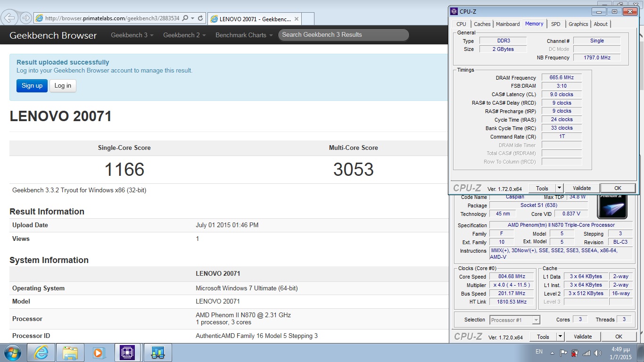Screen dimensions: 644x362
Task: Focus the Search Geekbench 3 Results field
Action: pyautogui.click(x=343, y=35)
